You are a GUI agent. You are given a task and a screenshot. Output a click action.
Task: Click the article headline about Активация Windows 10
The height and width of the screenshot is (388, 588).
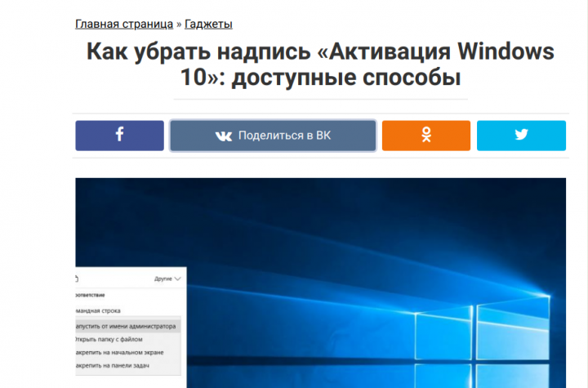coord(321,64)
